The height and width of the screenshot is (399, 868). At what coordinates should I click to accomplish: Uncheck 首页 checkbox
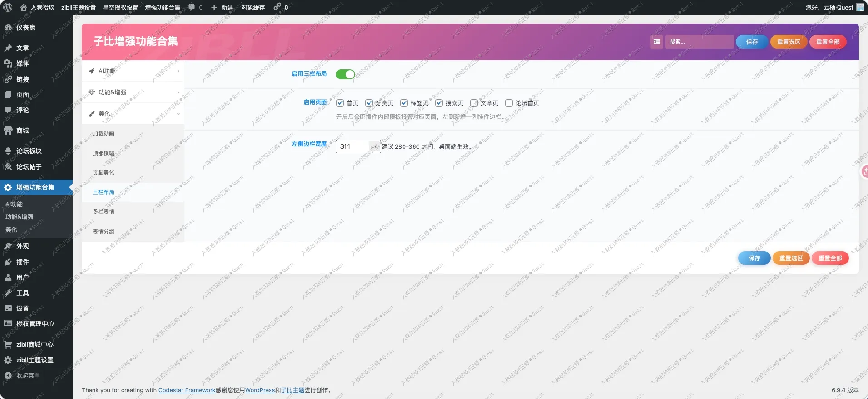tap(340, 103)
